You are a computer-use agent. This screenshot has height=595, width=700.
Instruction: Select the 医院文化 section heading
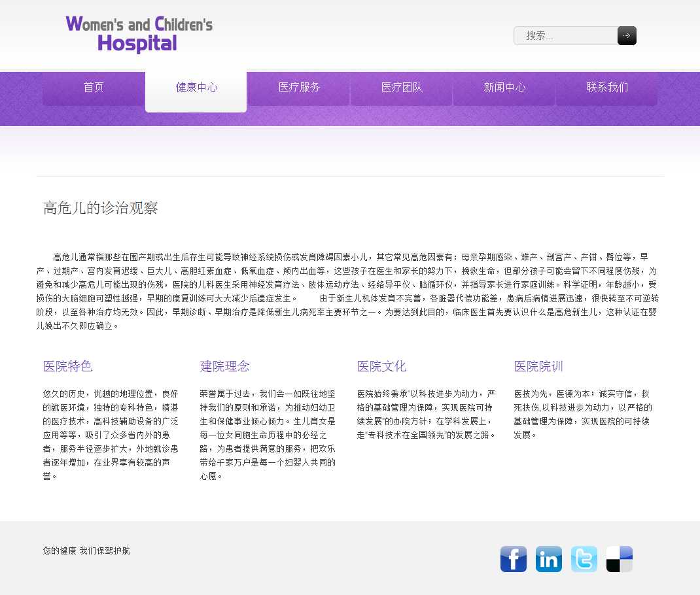[382, 366]
